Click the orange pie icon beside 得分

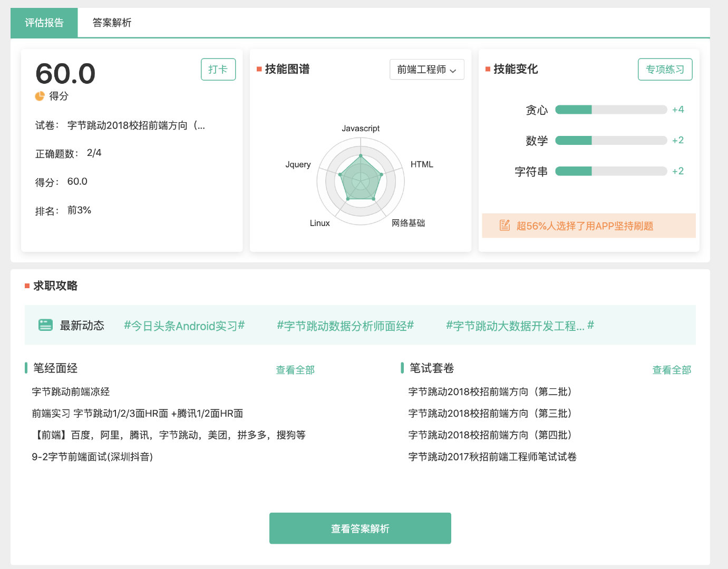point(40,96)
